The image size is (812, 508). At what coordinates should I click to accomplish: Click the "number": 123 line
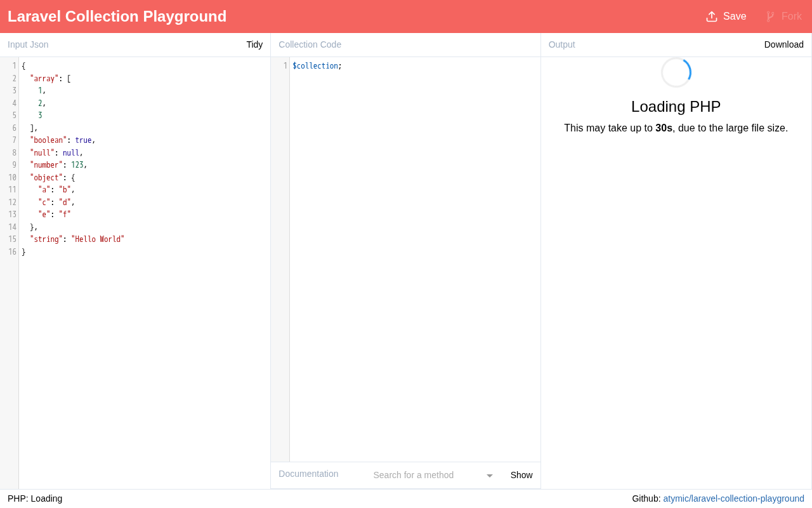[x=58, y=165]
